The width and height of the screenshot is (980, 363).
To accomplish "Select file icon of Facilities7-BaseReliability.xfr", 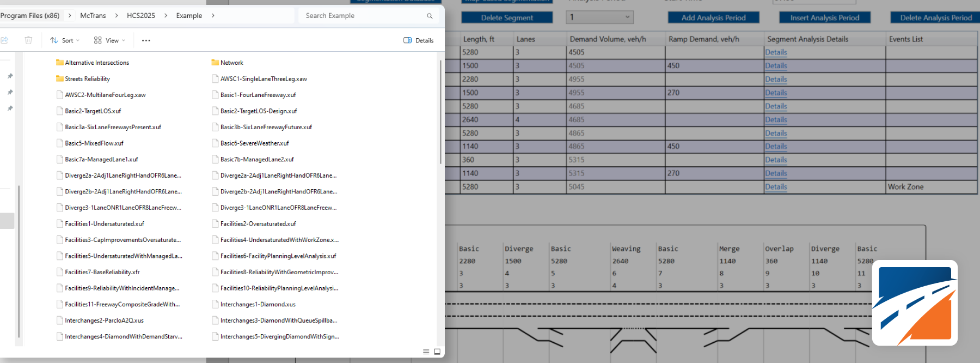I will coord(60,272).
